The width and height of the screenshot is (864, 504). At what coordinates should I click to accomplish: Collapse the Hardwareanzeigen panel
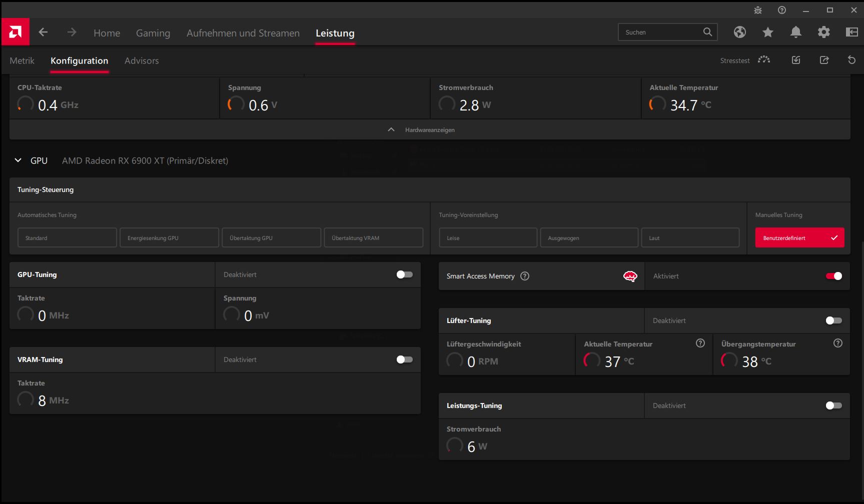coord(430,130)
